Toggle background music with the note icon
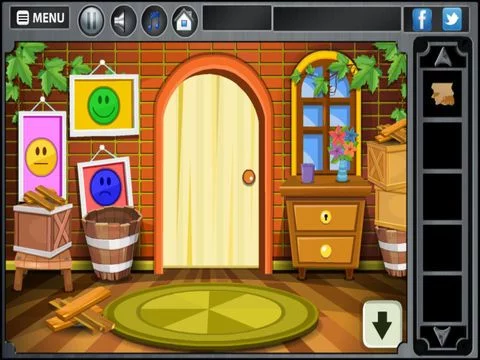 [154, 21]
